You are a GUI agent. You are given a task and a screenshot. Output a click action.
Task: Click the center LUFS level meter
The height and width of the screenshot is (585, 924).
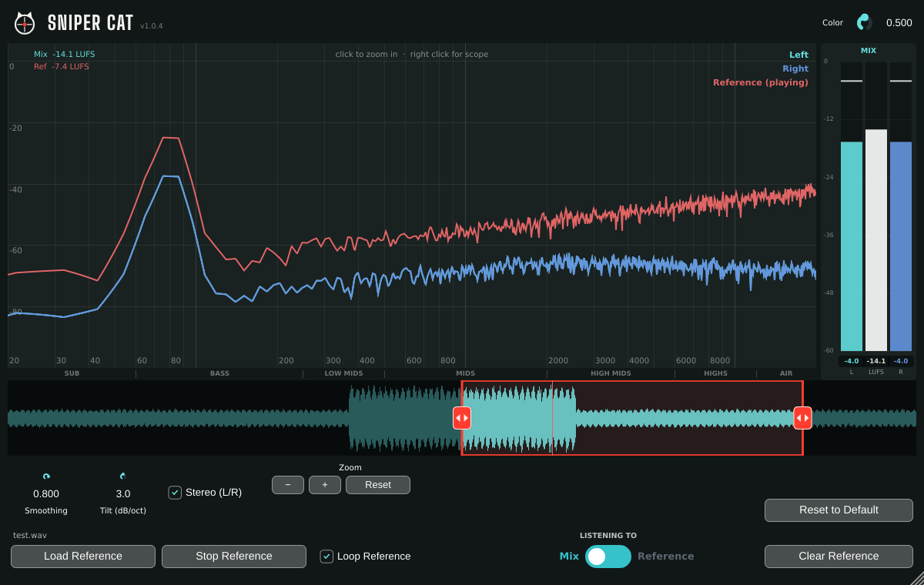(876, 206)
